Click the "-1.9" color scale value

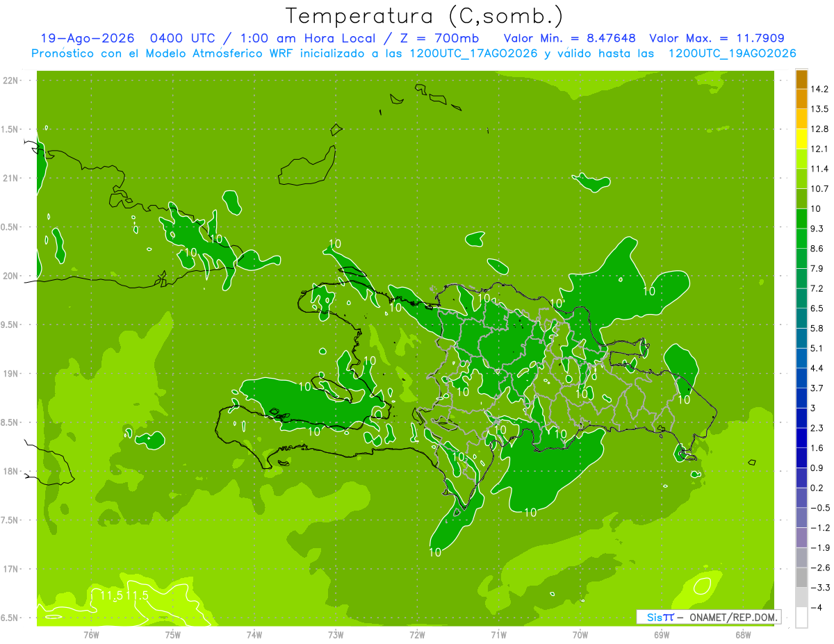[819, 547]
